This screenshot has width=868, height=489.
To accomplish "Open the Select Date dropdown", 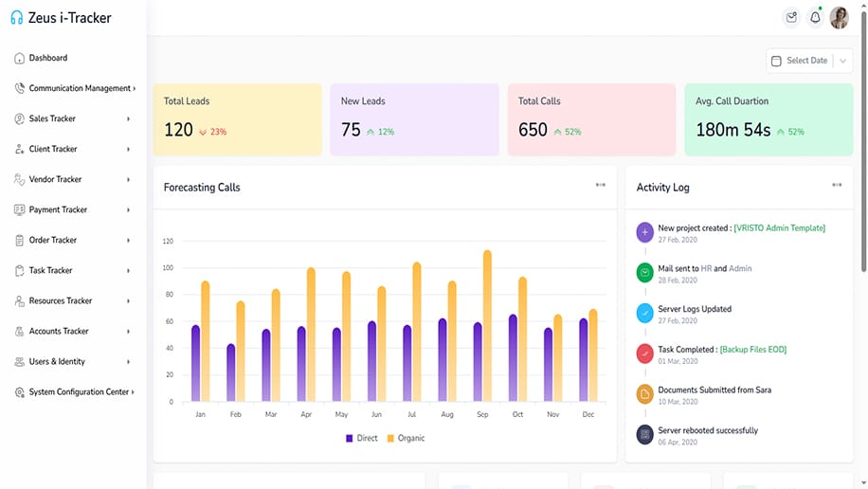I will [x=808, y=61].
